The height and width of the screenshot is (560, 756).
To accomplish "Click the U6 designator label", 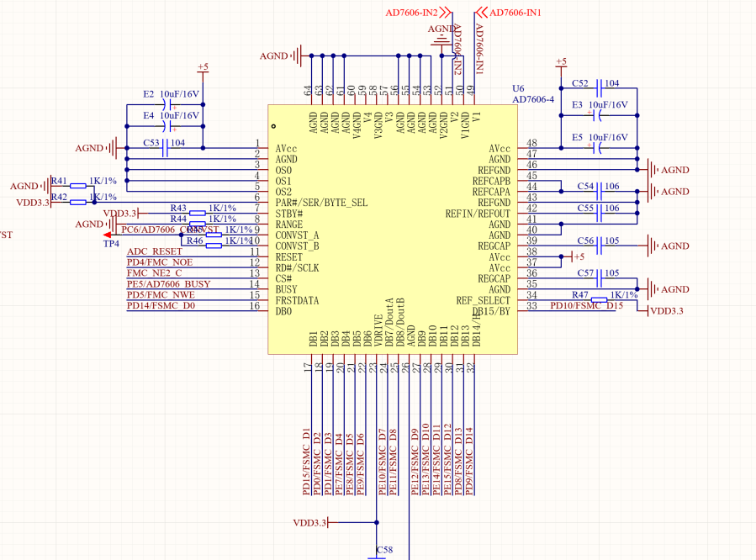I will 518,88.
